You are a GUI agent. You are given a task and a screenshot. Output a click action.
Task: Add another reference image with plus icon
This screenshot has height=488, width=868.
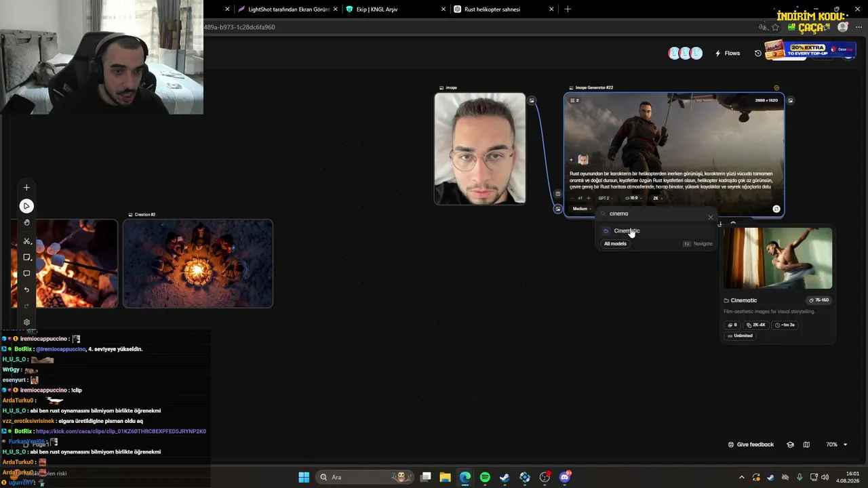[571, 160]
